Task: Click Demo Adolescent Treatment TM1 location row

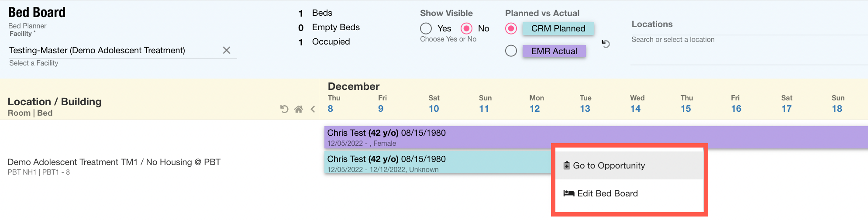Action: [114, 162]
